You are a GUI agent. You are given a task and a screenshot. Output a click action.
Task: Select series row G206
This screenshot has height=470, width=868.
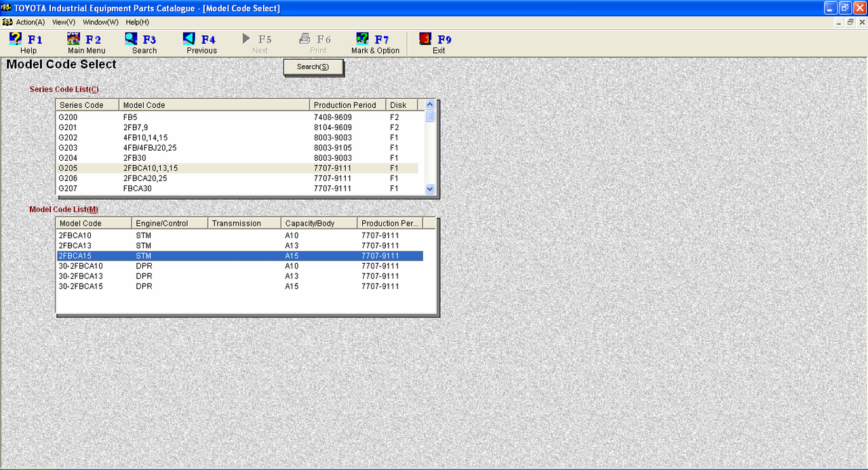coord(237,178)
